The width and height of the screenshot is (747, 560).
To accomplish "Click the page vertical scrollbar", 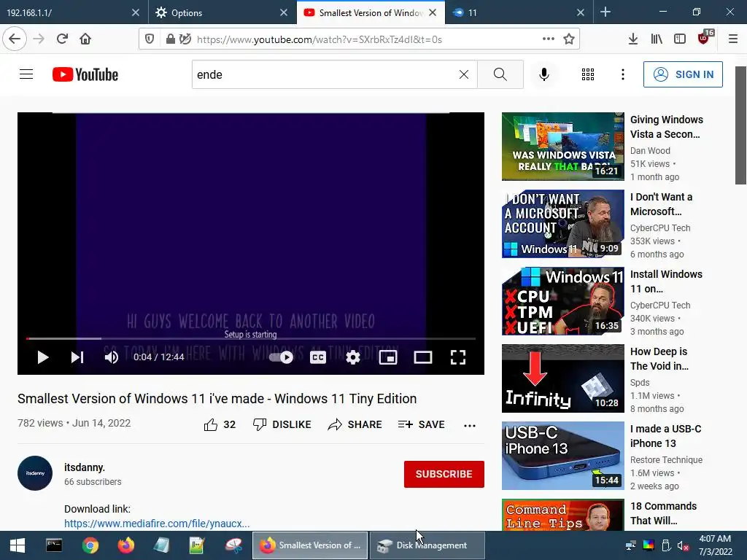I will (x=740, y=125).
